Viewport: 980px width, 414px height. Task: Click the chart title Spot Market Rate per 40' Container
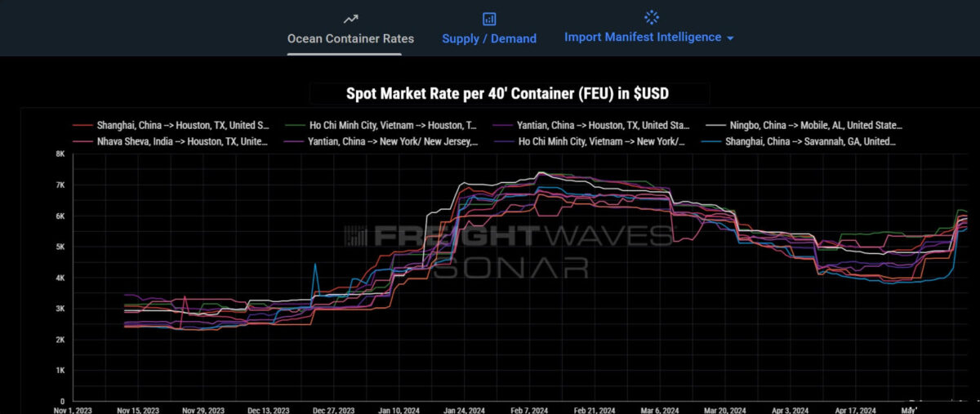[507, 94]
